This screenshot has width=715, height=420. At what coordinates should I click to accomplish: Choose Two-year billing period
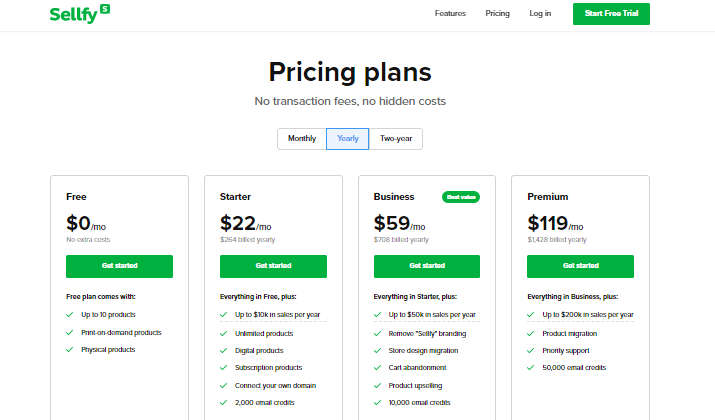[396, 139]
